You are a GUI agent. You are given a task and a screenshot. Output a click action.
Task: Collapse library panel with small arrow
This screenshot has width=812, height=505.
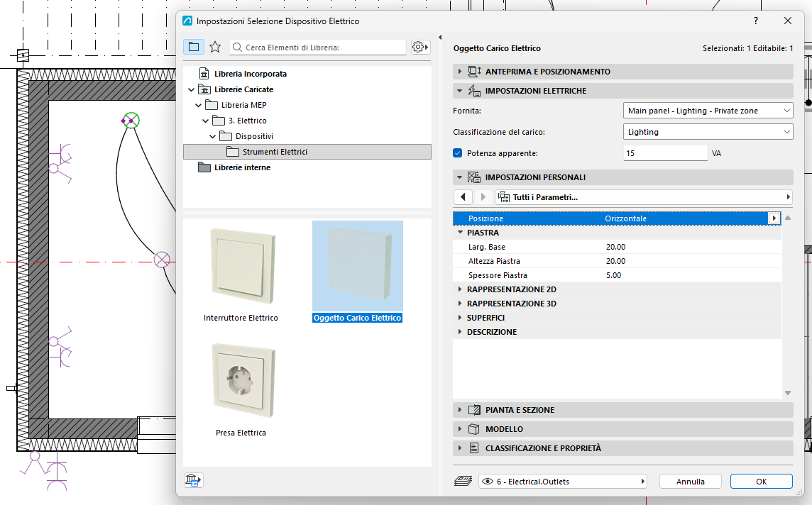point(440,38)
